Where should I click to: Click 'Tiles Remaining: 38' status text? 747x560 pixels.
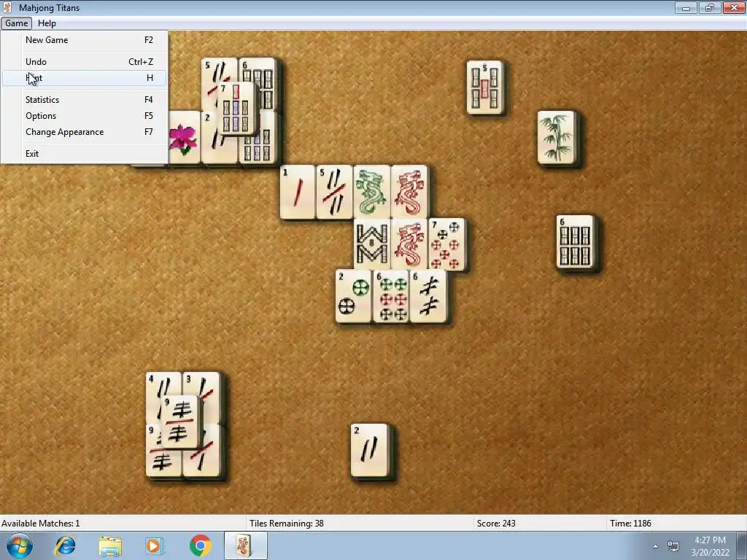pos(286,524)
